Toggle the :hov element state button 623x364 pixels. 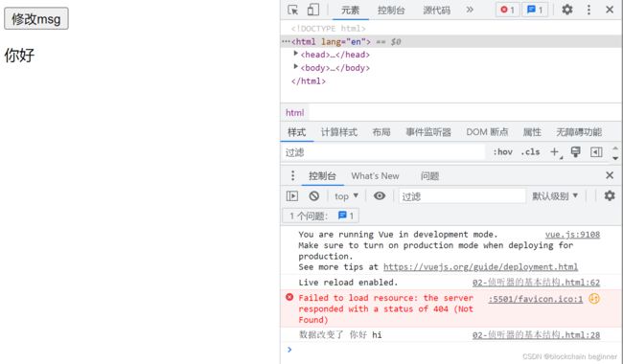(x=502, y=152)
